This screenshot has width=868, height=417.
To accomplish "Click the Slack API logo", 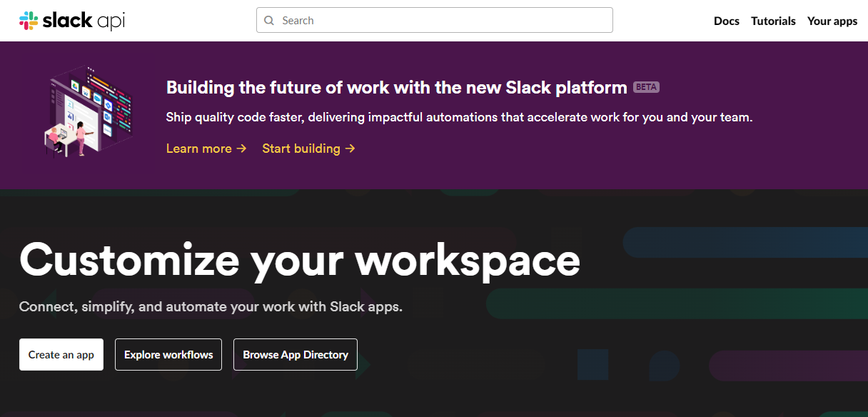I will [72, 21].
